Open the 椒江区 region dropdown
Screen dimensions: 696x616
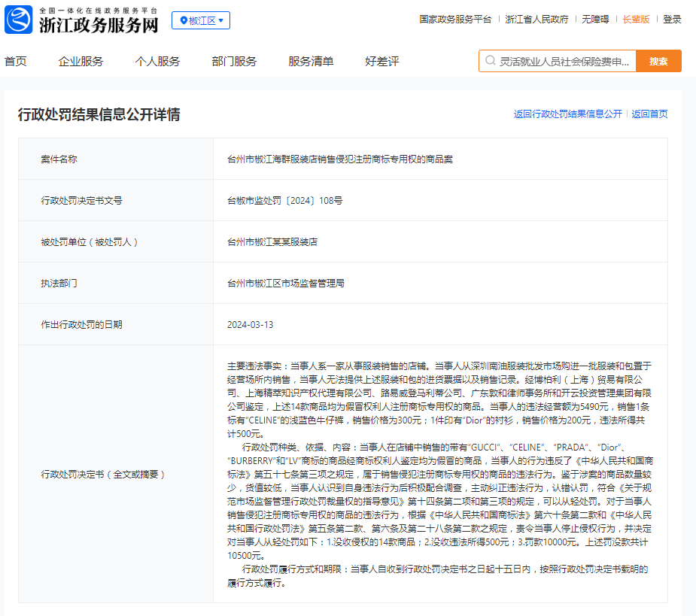[x=201, y=20]
